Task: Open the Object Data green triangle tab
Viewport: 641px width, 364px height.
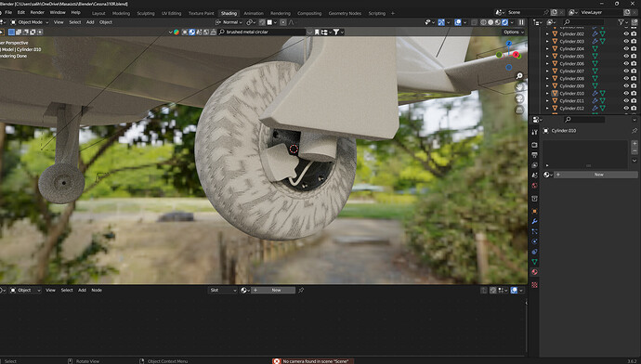Action: 534,262
